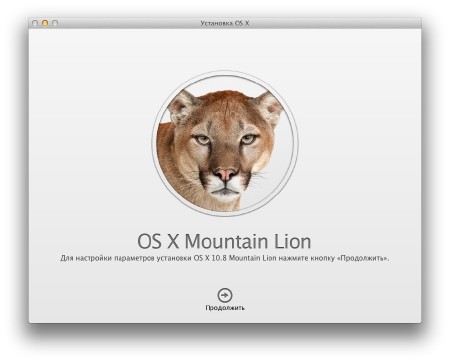
Task: Click the Continue arrow icon
Action: [x=225, y=295]
